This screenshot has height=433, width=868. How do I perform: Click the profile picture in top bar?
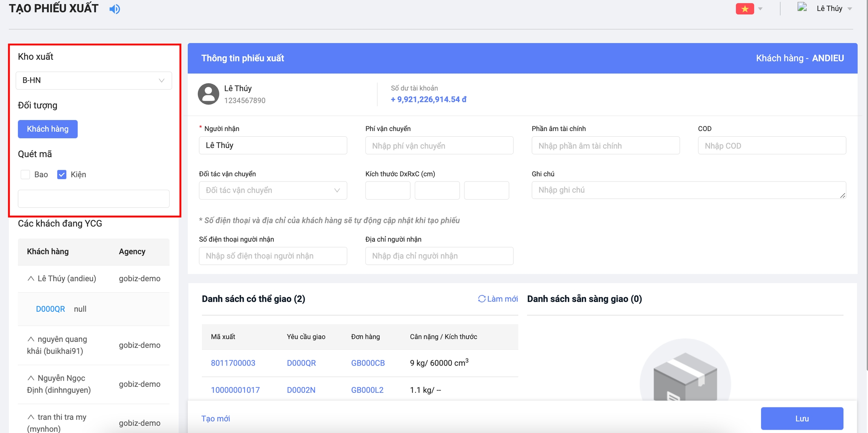pyautogui.click(x=802, y=8)
